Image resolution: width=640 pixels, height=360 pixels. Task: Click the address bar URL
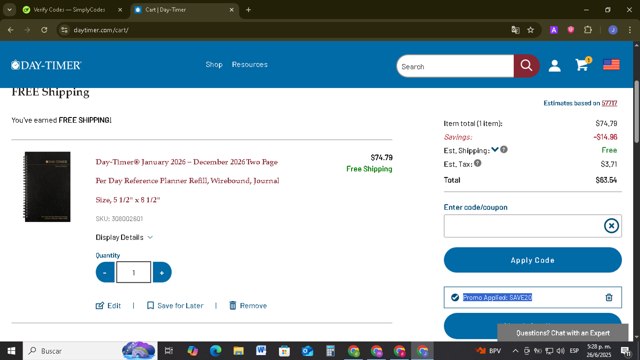tap(101, 30)
